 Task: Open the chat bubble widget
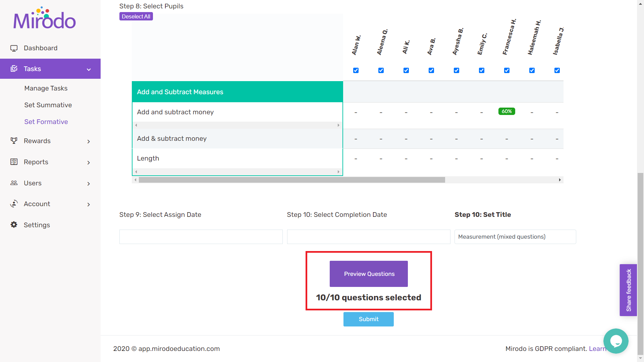tap(616, 341)
